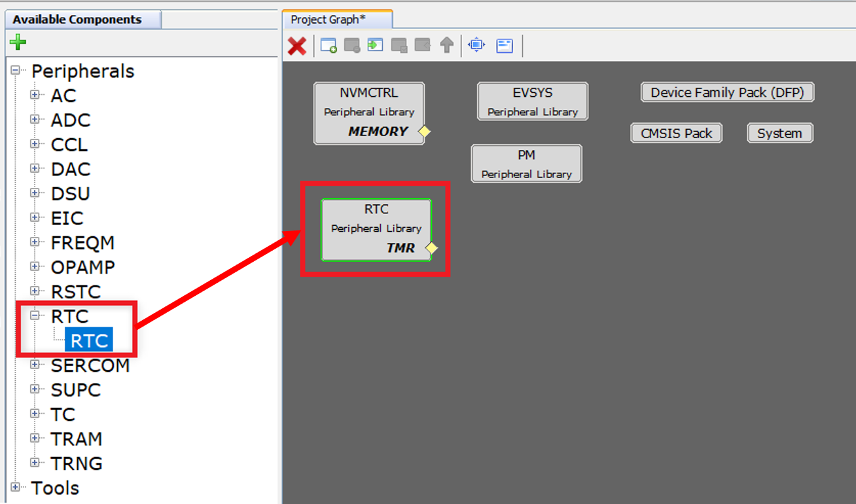
Task: Click the add group icon with green plus
Action: click(x=329, y=46)
